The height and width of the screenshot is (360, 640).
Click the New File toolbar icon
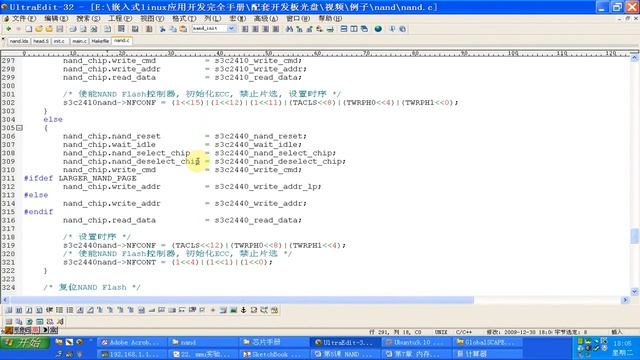29,29
